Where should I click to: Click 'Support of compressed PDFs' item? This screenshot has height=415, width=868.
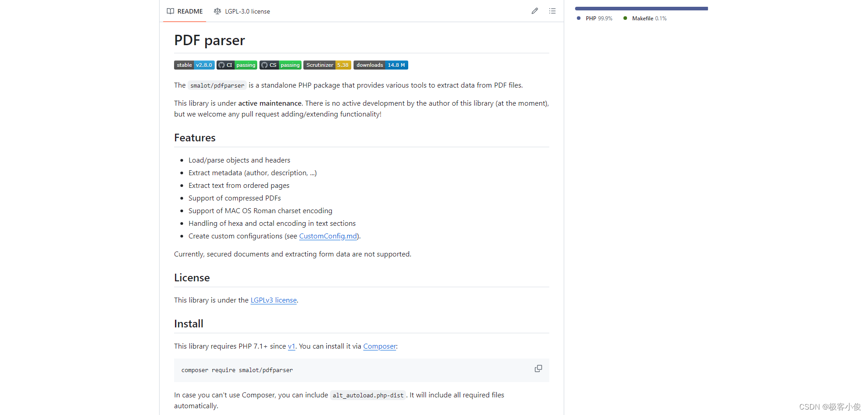point(235,198)
